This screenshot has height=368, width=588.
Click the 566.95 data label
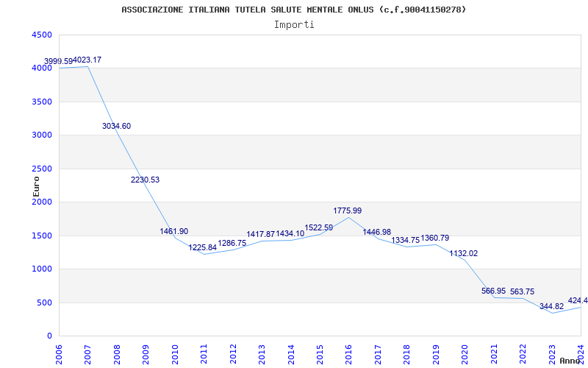coord(494,291)
